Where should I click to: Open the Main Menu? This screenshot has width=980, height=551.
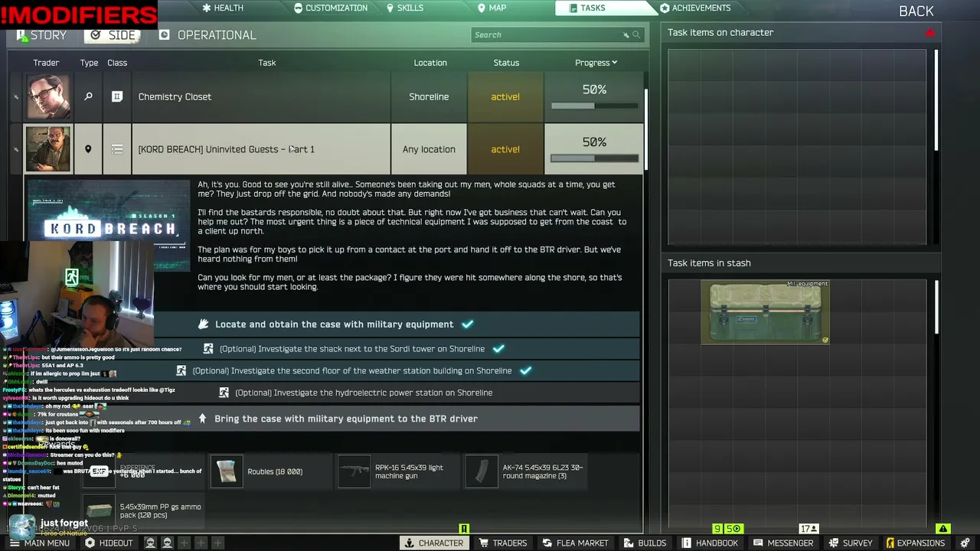(x=39, y=543)
